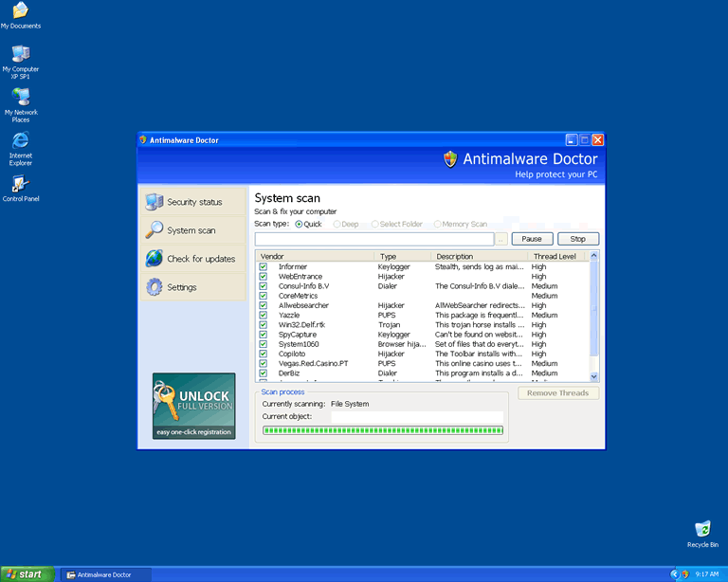Uncheck the SpyCapture threat checkbox
The image size is (728, 582).
tap(264, 335)
